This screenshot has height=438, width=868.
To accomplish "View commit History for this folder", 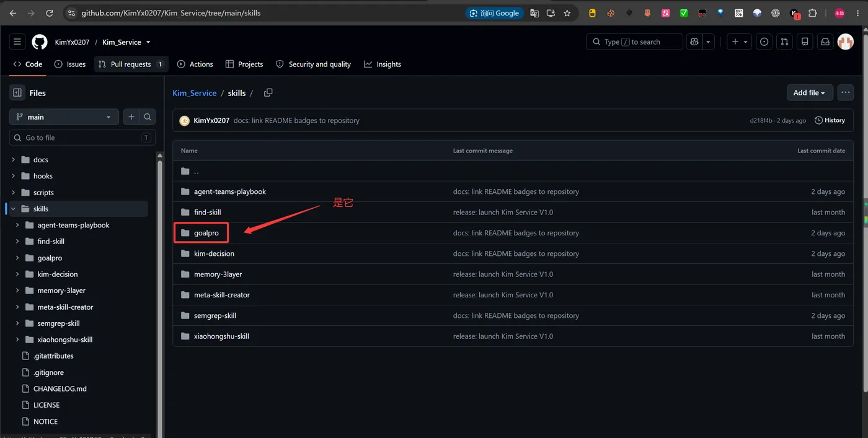I will click(x=830, y=120).
